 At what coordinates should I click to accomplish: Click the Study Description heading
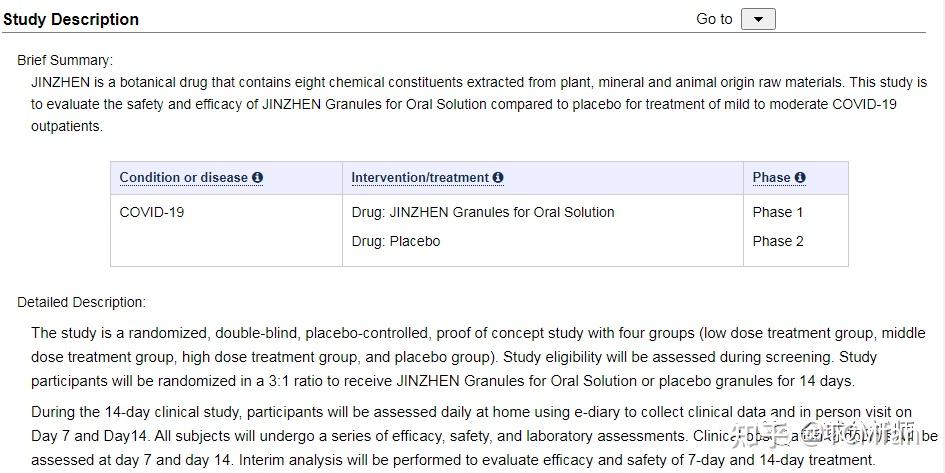(x=71, y=19)
